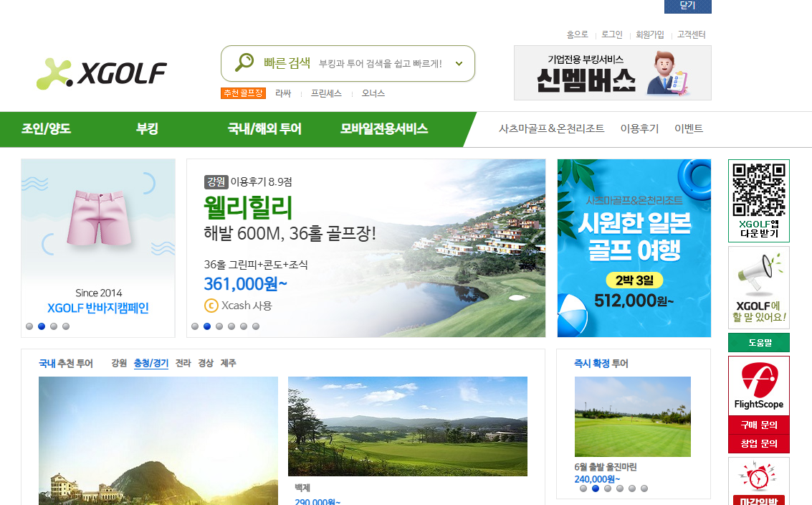
Task: Open the 6월 출발 울진마린 tour photo
Action: coord(632,417)
